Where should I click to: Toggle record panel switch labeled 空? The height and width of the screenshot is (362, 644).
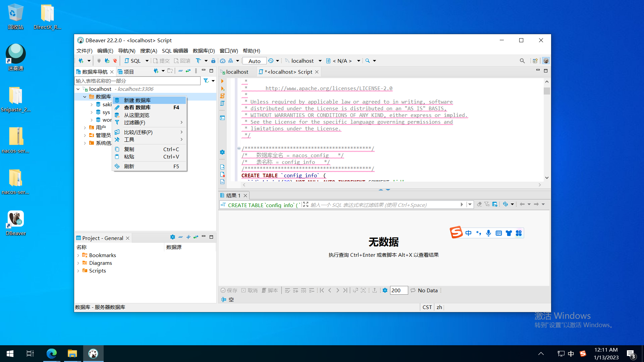pyautogui.click(x=227, y=300)
